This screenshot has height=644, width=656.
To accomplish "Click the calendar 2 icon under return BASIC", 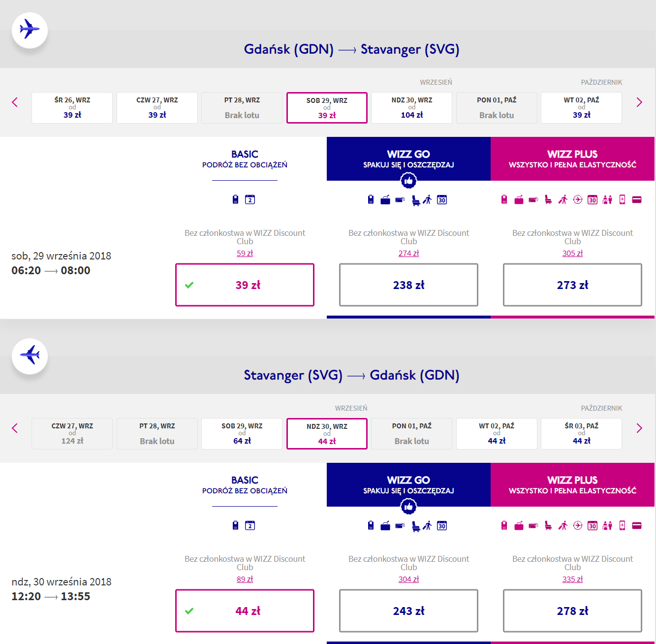I will (250, 525).
